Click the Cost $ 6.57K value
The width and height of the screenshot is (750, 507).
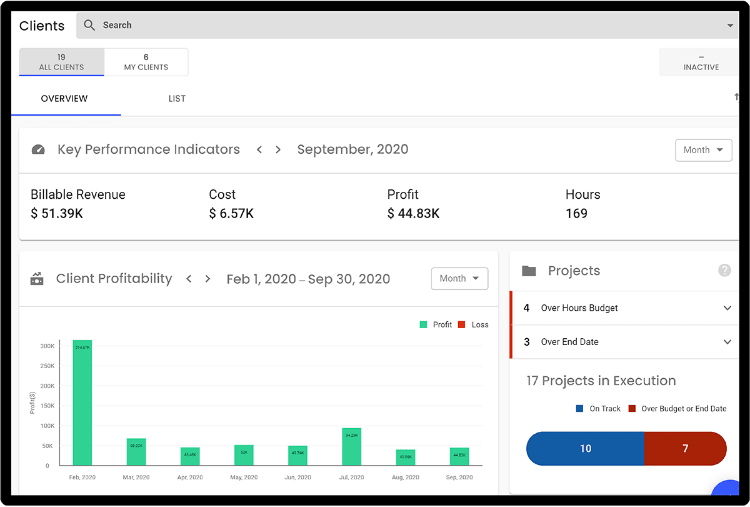(232, 213)
